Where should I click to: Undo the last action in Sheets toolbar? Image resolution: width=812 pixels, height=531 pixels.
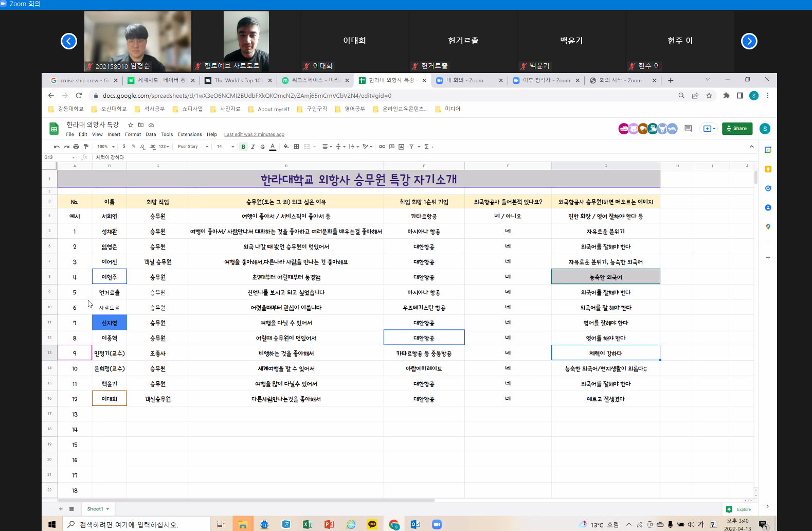pyautogui.click(x=57, y=147)
